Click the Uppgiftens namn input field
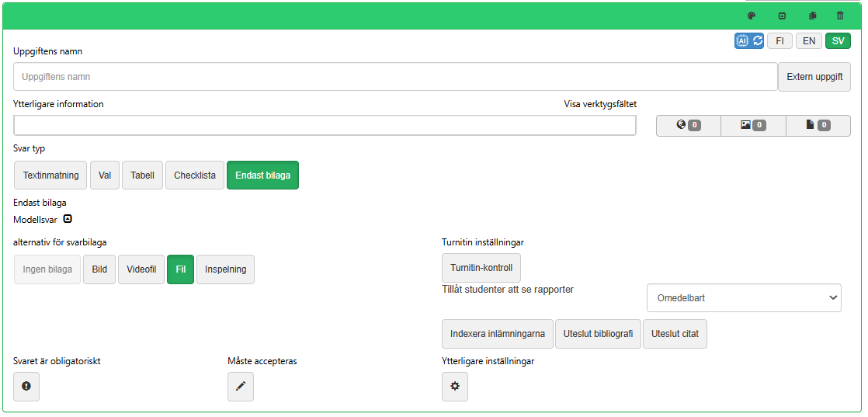This screenshot has height=417, width=868. pos(395,77)
